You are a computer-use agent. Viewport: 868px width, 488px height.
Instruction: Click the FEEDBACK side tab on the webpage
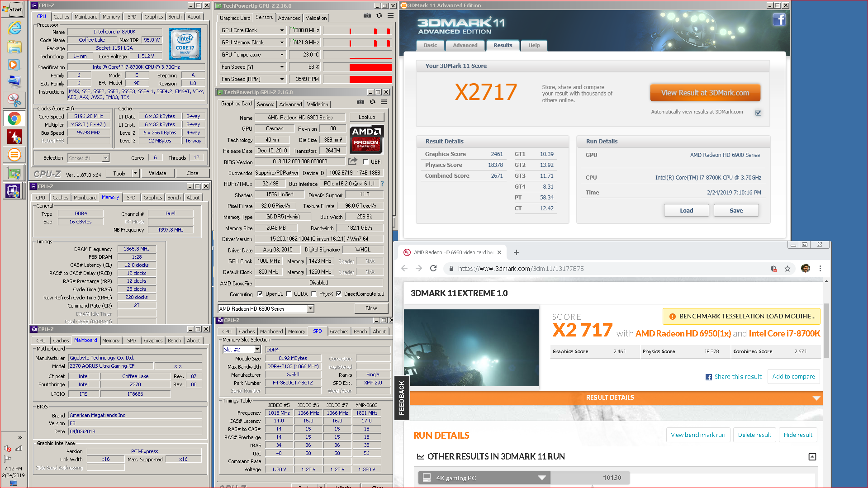402,398
